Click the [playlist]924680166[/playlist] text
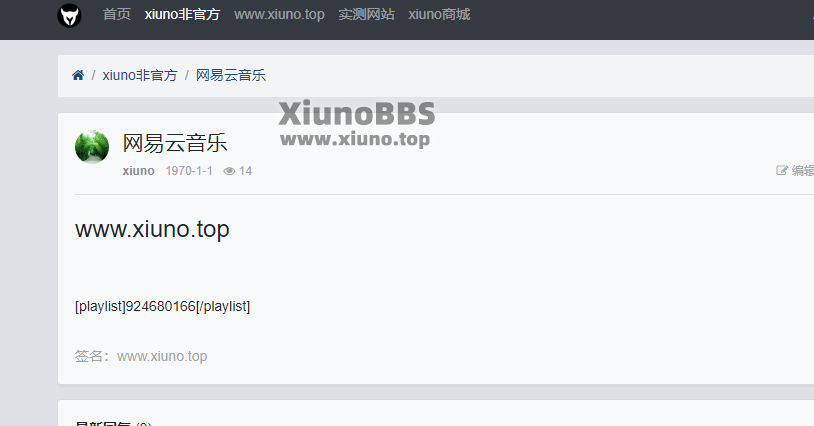 (162, 306)
